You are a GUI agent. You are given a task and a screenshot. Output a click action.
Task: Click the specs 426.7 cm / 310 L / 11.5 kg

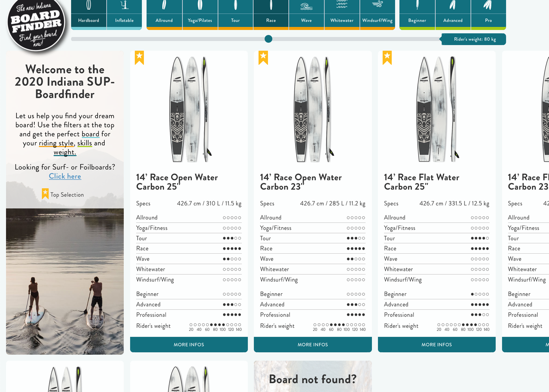coord(209,203)
